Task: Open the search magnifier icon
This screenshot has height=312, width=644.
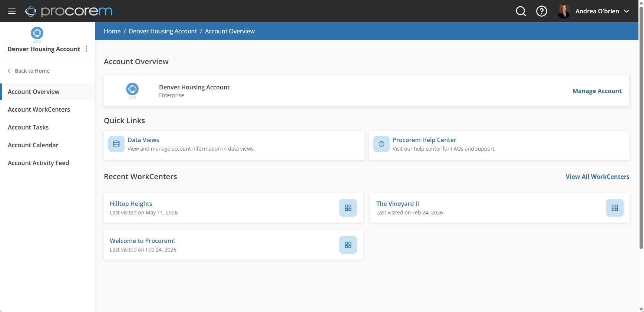Action: coord(521,11)
